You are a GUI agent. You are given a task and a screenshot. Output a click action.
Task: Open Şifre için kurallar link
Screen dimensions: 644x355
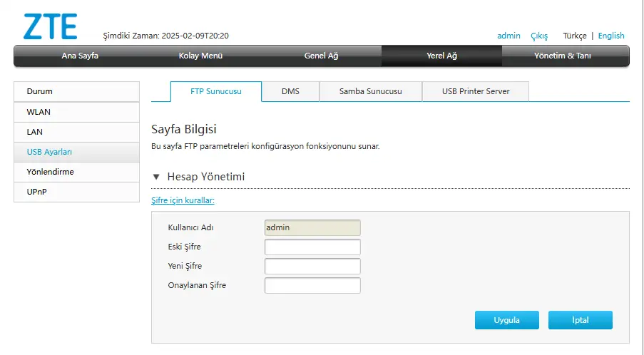pyautogui.click(x=183, y=200)
